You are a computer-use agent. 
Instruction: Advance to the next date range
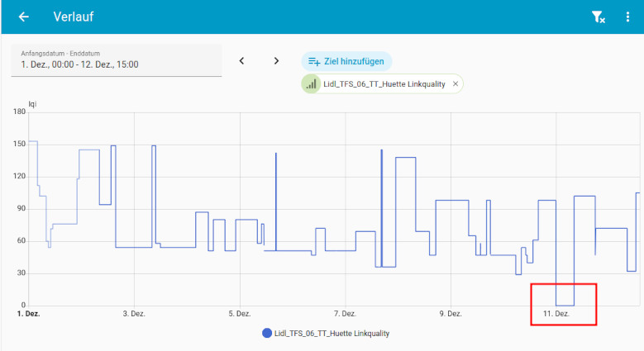click(x=277, y=60)
